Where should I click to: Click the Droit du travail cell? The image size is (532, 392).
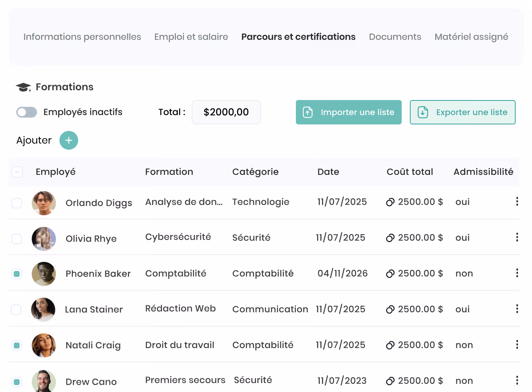(180, 345)
